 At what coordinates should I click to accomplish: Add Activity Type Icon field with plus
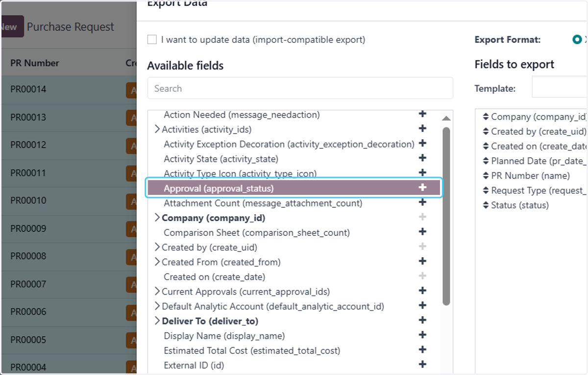point(422,173)
